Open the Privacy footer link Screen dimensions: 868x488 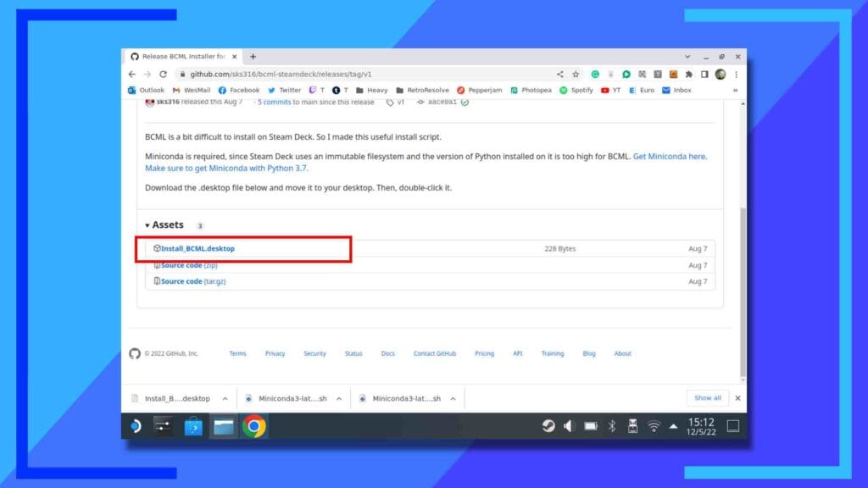coord(275,353)
